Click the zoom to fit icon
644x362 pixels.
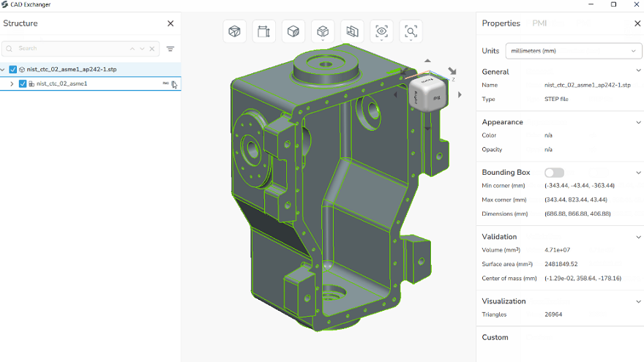[411, 31]
